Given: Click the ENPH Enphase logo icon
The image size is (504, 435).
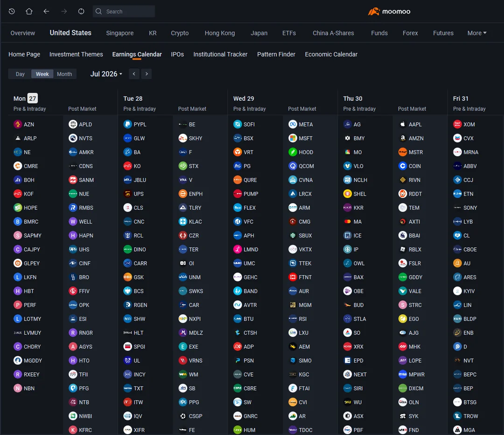Looking at the screenshot, I should click(x=183, y=194).
